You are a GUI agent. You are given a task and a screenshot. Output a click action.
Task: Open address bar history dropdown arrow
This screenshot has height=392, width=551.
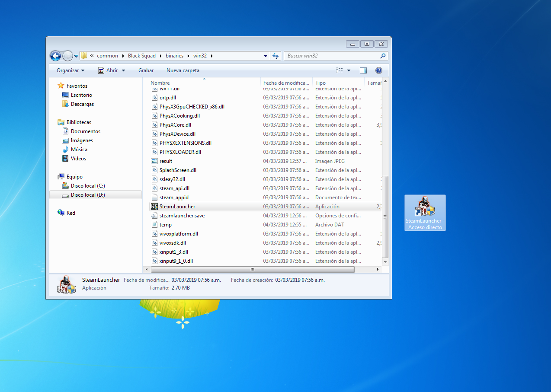tap(266, 56)
